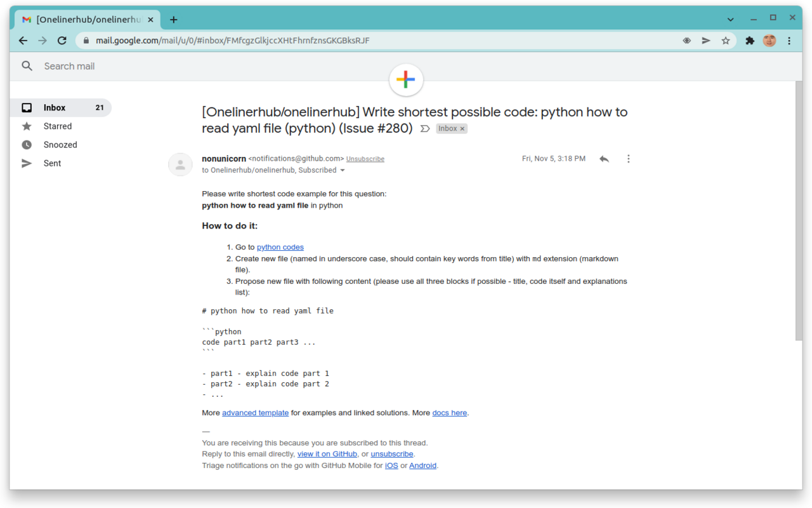This screenshot has width=812, height=508.
Task: Bookmark this page with the star icon
Action: (726, 41)
